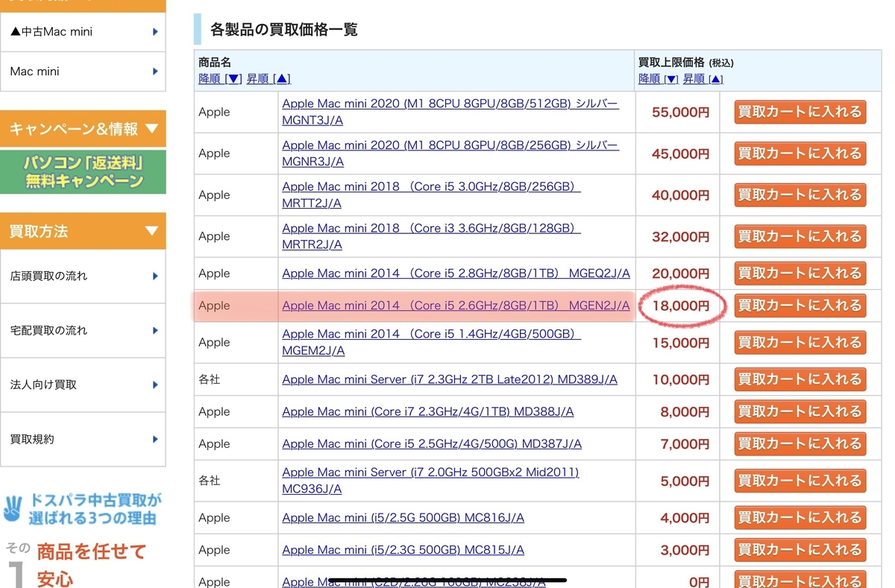Add the 45,000円 item to 買取カート
Screen dimensions: 895x588
click(x=800, y=153)
